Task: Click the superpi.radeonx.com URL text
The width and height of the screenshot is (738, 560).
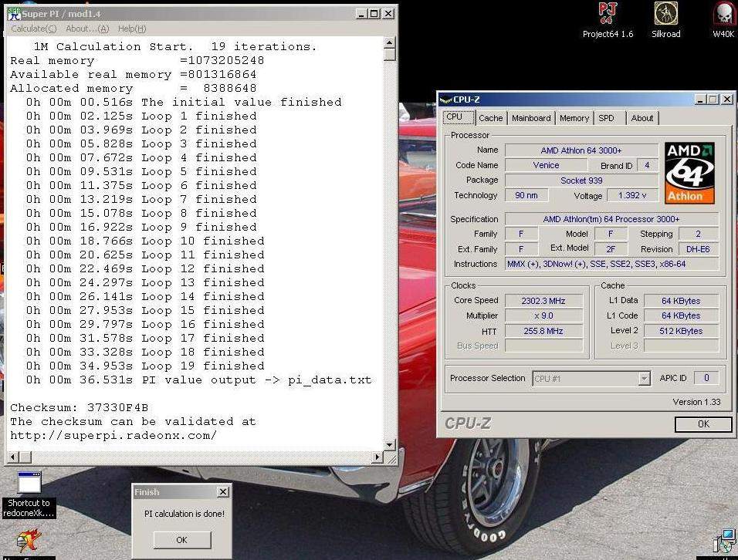Action: (x=113, y=435)
